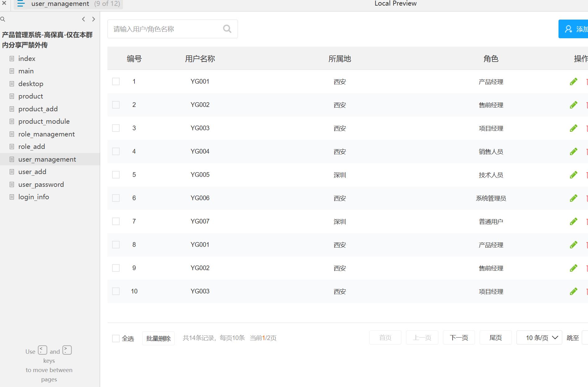Select the checkbox for row 4
This screenshot has width=588, height=387.
(116, 151)
